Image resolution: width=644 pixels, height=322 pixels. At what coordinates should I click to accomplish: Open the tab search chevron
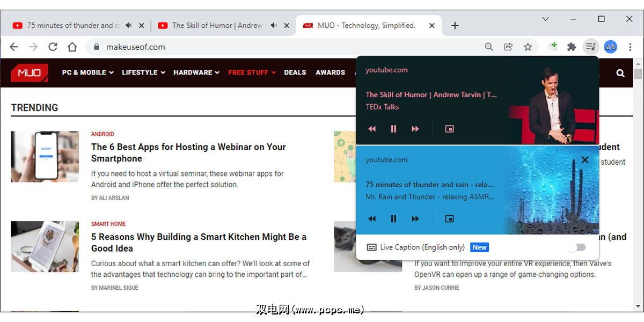545,19
